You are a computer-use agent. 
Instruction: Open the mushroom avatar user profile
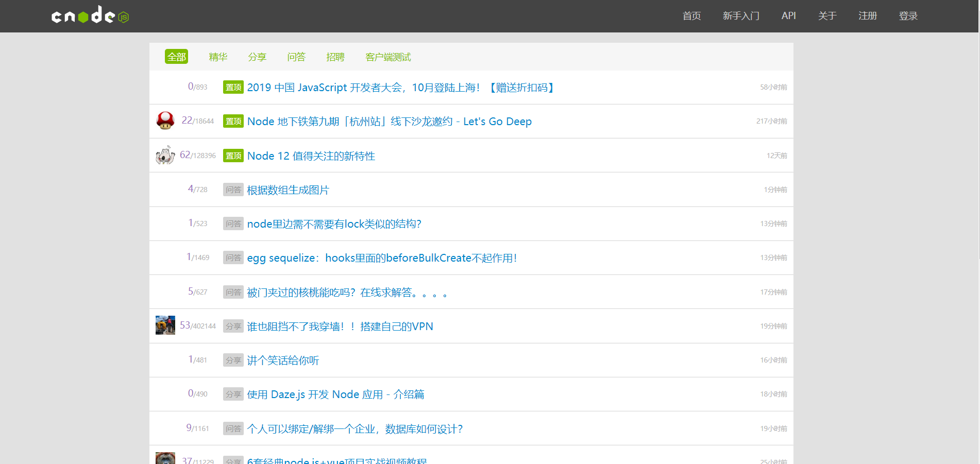(165, 121)
